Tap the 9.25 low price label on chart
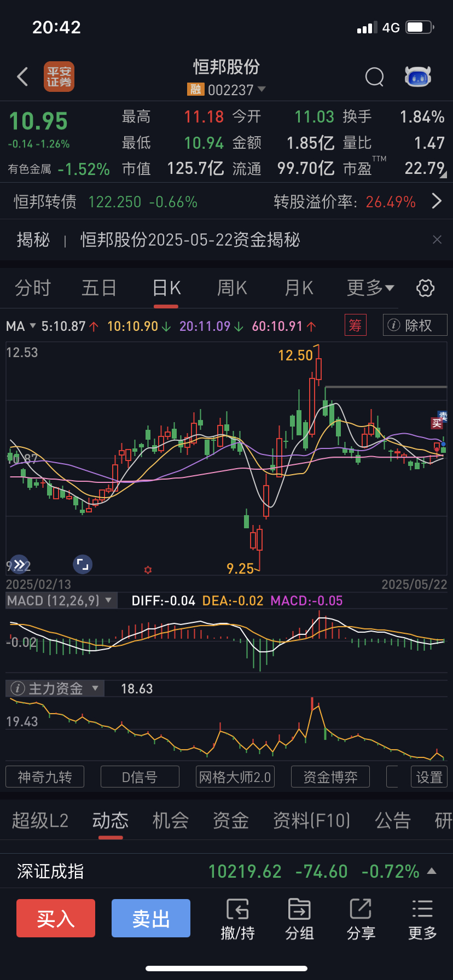The width and height of the screenshot is (453, 980). (241, 569)
